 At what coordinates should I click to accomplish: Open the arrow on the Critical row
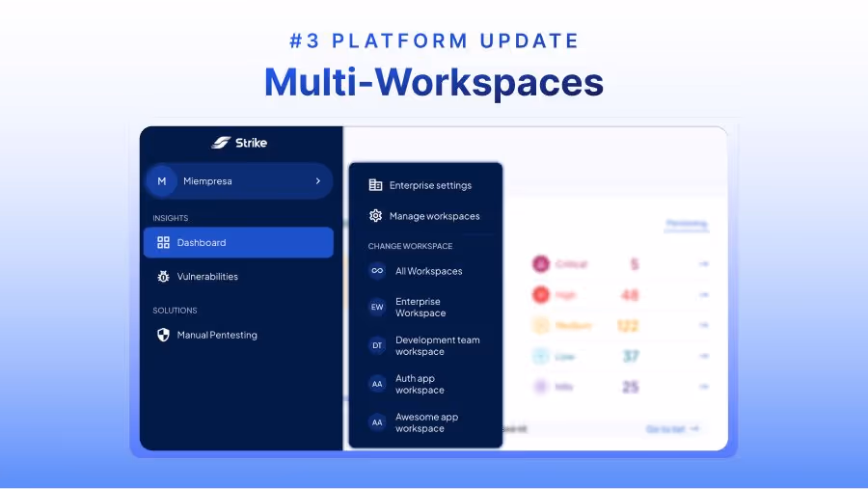704,264
